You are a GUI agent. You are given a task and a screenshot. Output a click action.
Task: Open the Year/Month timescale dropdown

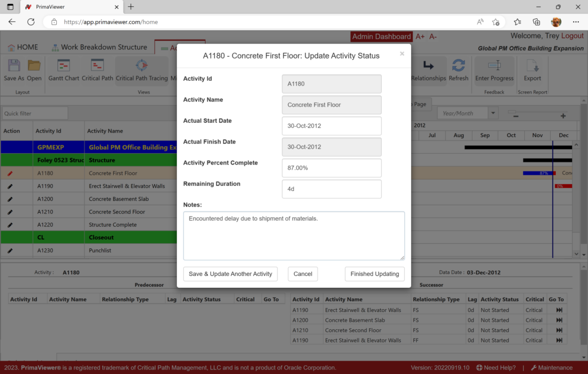(493, 113)
